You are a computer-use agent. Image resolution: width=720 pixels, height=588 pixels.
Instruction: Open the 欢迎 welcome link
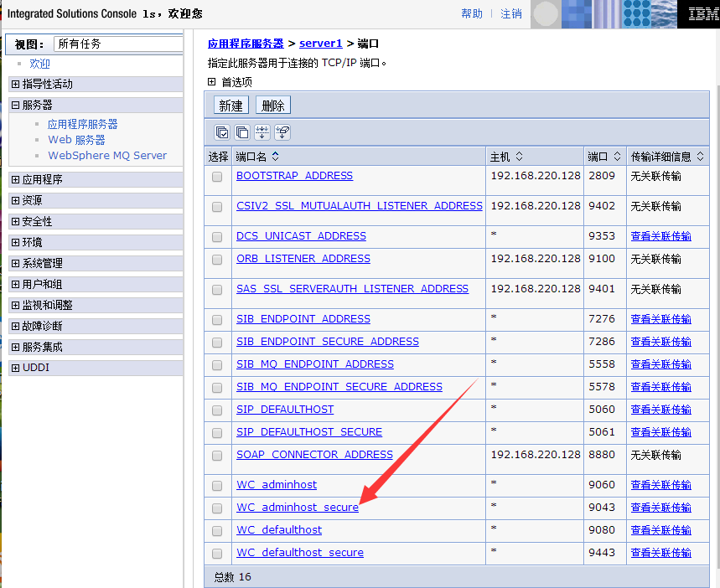(39, 64)
